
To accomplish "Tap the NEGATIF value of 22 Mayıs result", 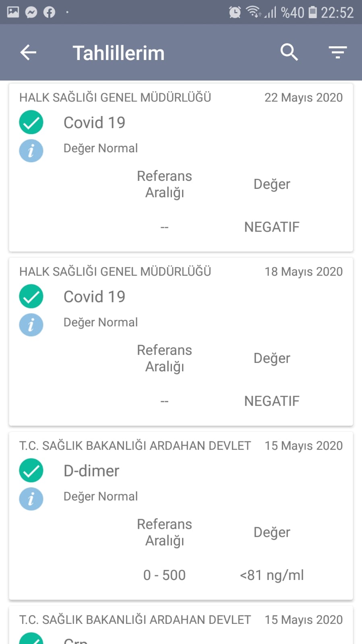I will (272, 227).
